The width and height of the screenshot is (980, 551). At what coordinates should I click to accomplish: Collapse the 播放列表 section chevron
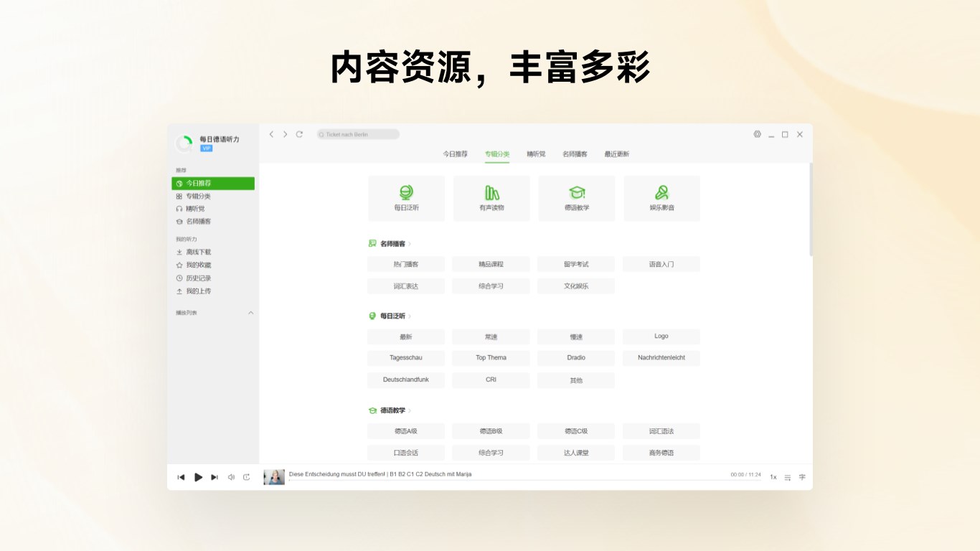tap(250, 313)
